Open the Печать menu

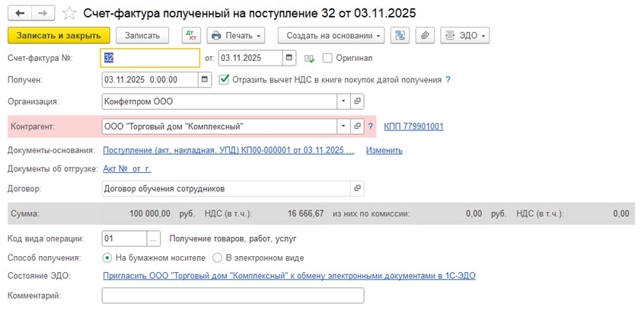tap(234, 36)
